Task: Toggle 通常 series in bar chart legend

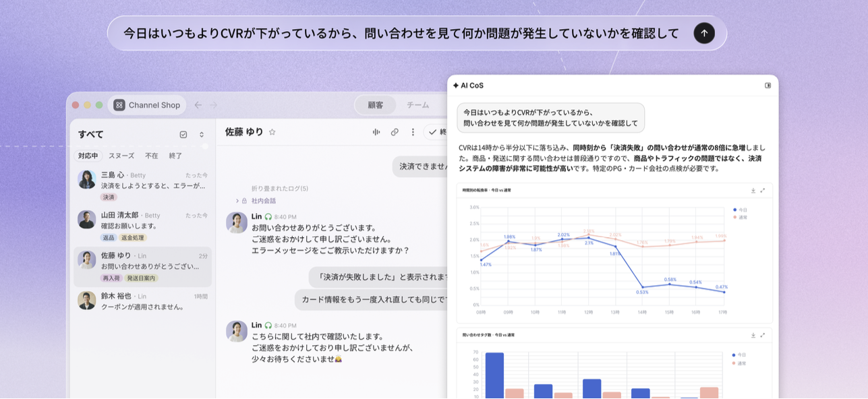Action: [x=740, y=363]
